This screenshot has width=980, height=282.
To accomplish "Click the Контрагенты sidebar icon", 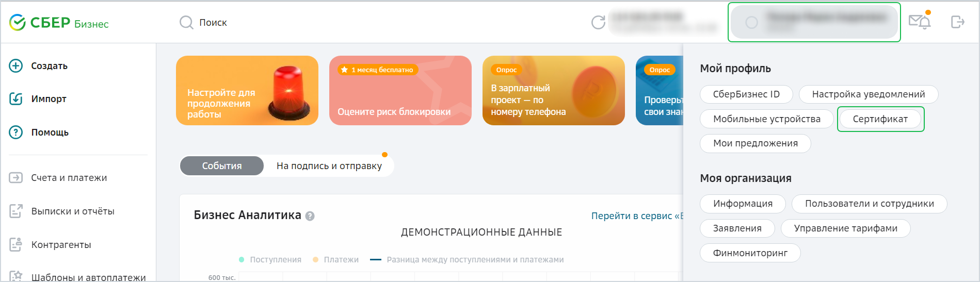I will click(16, 244).
